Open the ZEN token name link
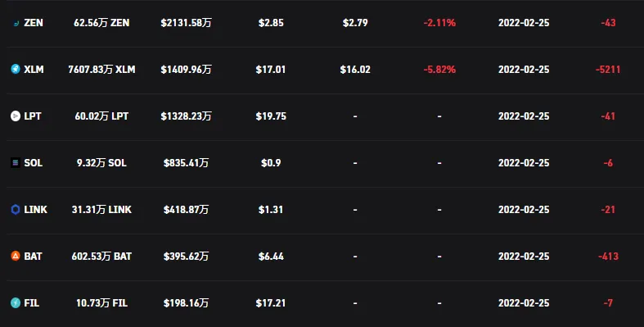Screen dimensions: 644x327 coord(34,23)
